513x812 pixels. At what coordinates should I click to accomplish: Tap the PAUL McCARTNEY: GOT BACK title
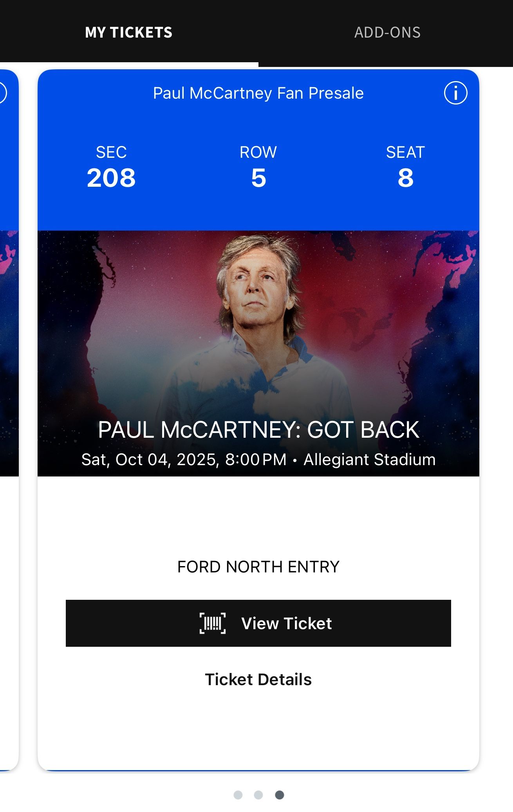point(258,430)
